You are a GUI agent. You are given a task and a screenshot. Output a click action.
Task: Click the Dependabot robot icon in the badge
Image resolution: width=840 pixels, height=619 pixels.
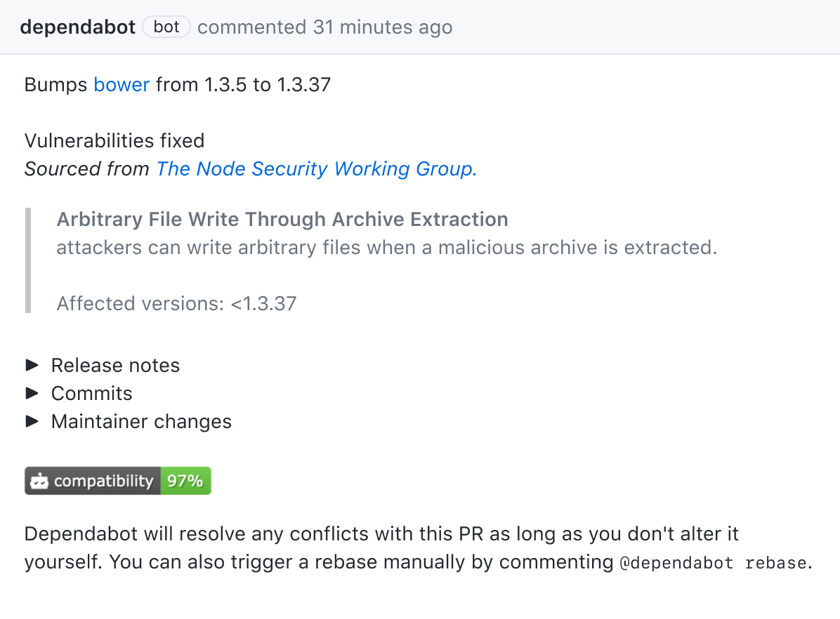[x=40, y=481]
